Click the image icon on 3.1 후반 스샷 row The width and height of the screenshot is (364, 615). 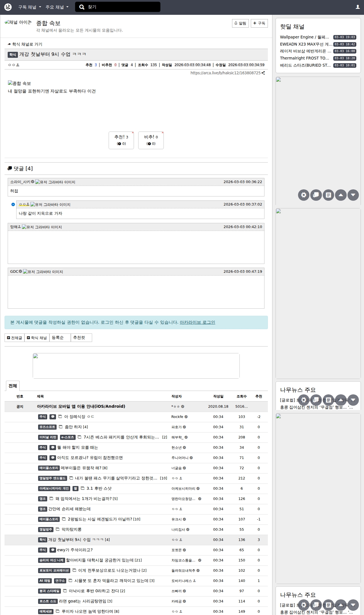pyautogui.click(x=82, y=488)
